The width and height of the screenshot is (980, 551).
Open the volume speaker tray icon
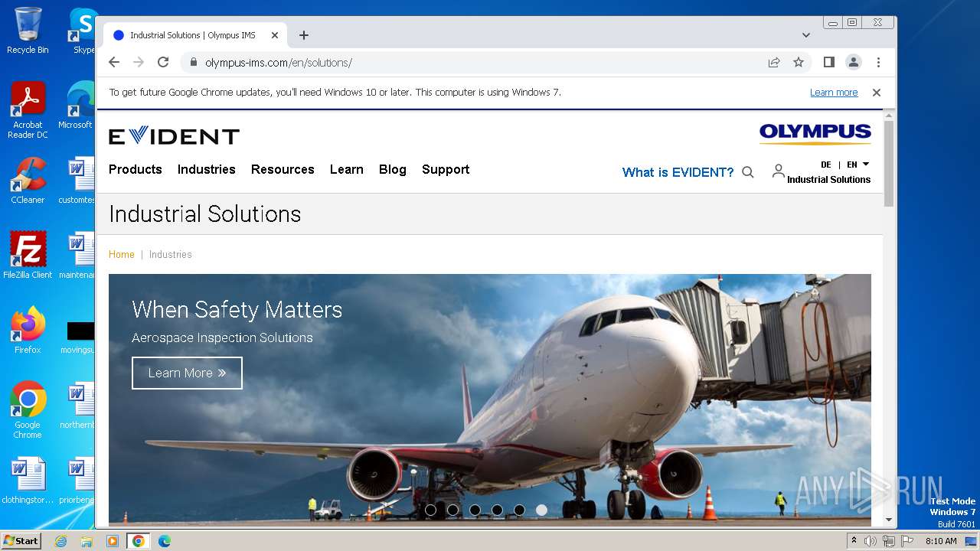(871, 541)
